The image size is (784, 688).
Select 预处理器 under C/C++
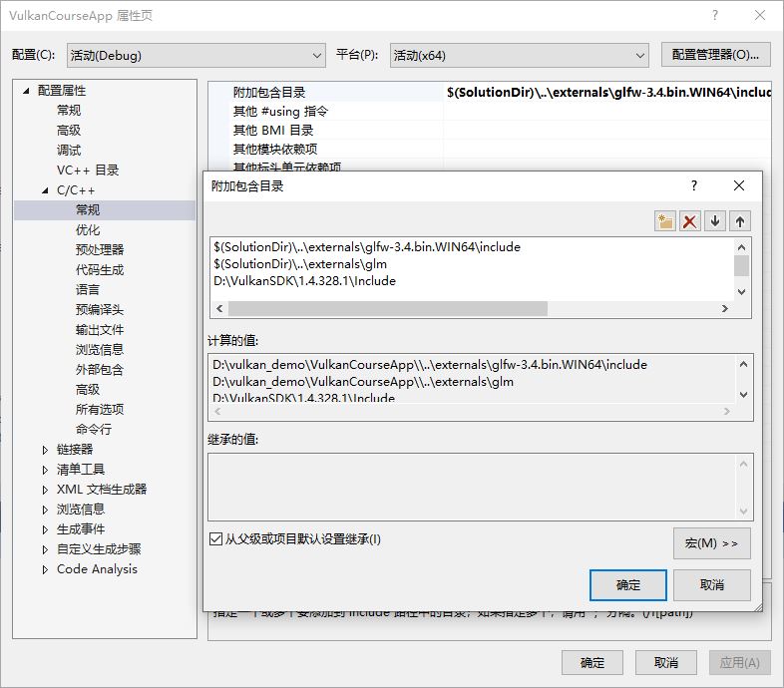point(100,250)
